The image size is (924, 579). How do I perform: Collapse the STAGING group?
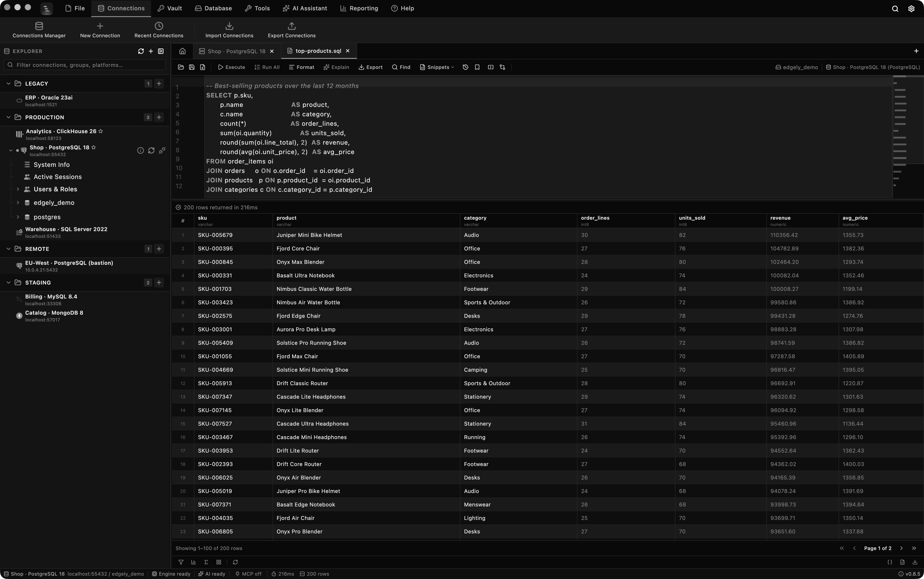[x=9, y=283]
